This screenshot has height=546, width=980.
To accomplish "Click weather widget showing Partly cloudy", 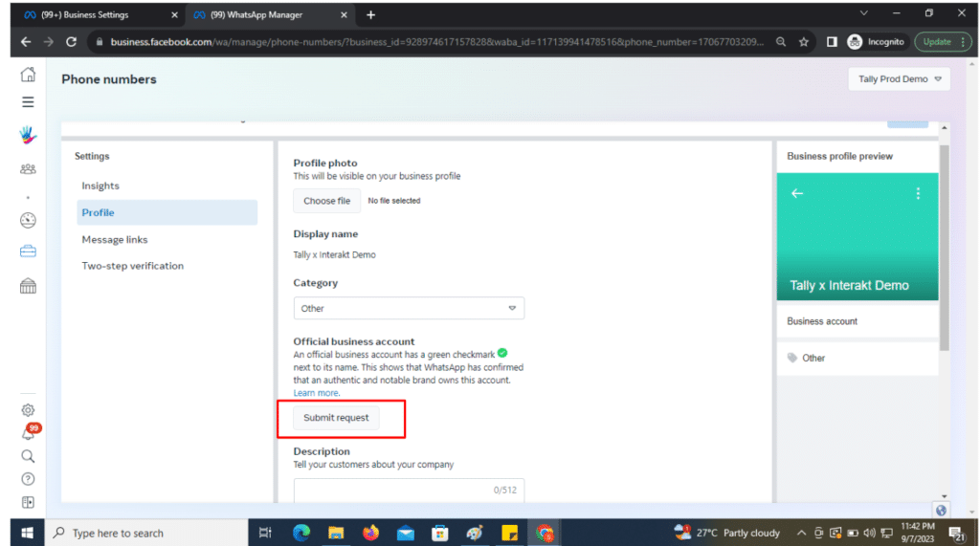I will [727, 533].
